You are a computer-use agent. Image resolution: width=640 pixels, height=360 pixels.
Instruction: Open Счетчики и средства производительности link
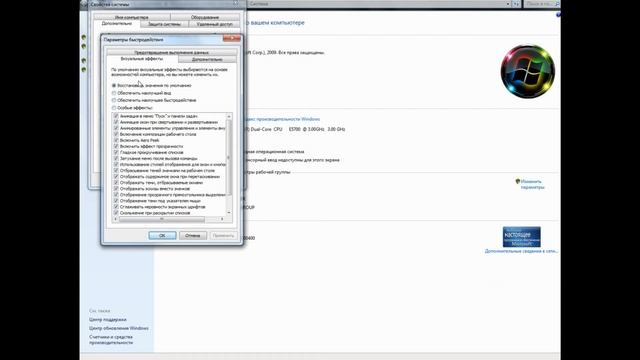coord(111,340)
